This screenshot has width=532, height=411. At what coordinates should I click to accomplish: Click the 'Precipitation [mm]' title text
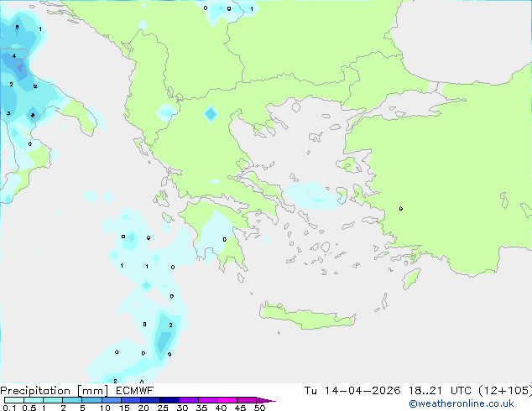click(x=55, y=391)
